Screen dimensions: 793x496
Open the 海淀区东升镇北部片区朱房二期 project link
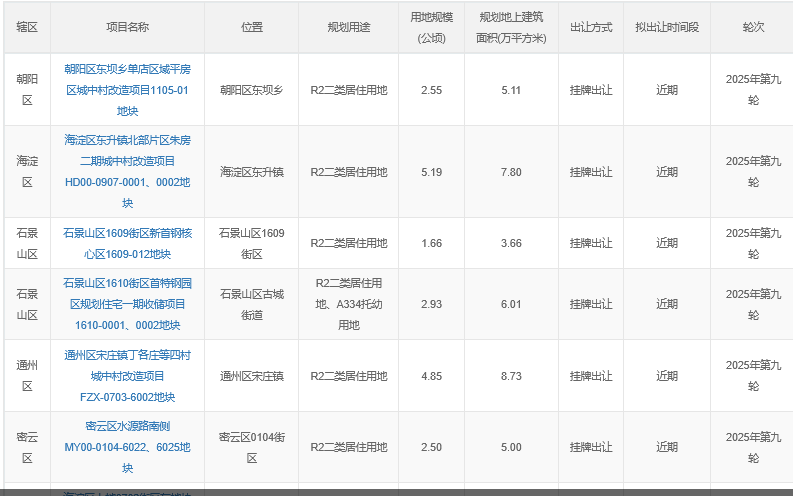point(127,171)
